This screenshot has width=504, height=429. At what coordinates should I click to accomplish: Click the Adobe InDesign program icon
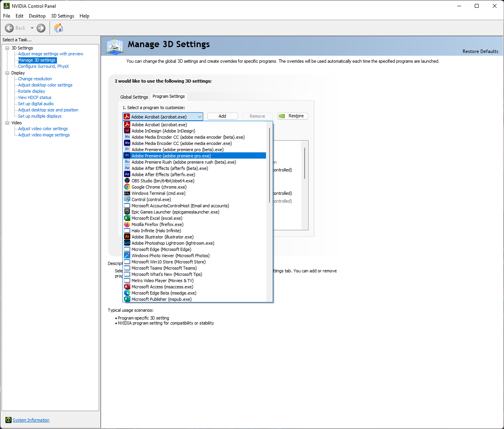(x=127, y=131)
